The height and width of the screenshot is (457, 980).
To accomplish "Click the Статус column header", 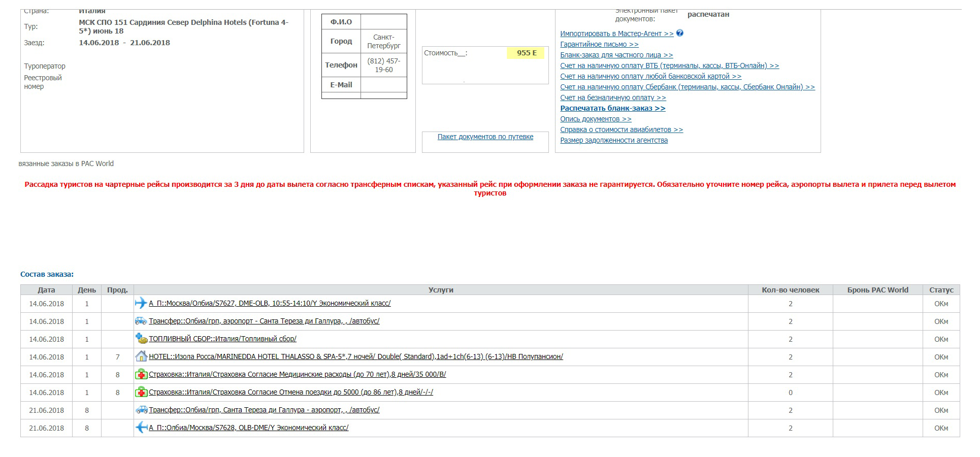I will [x=941, y=290].
